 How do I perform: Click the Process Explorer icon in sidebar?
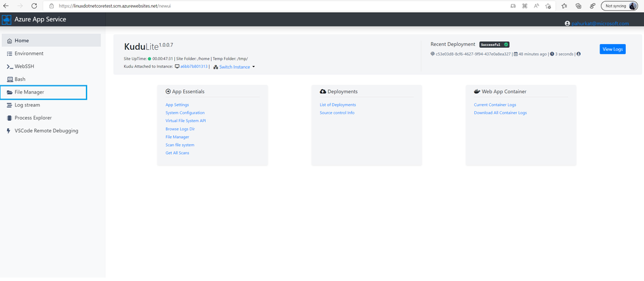pos(10,118)
